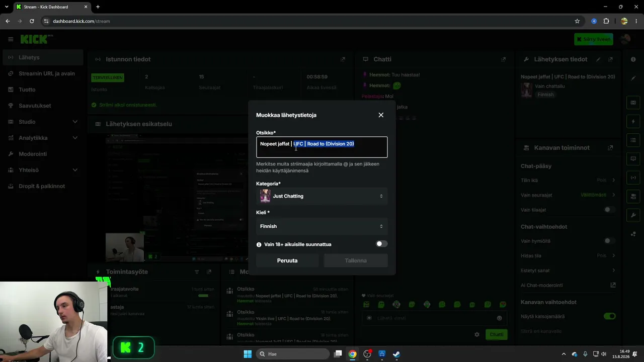Click the dashboard.kick.com address bar
644x362 pixels.
[x=307, y=21]
